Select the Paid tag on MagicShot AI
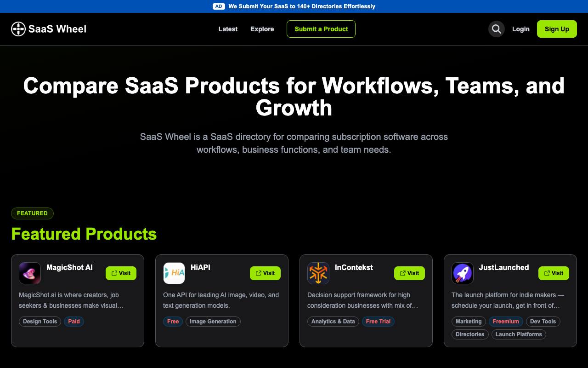Screen dimensions: 588x368 point(74,322)
